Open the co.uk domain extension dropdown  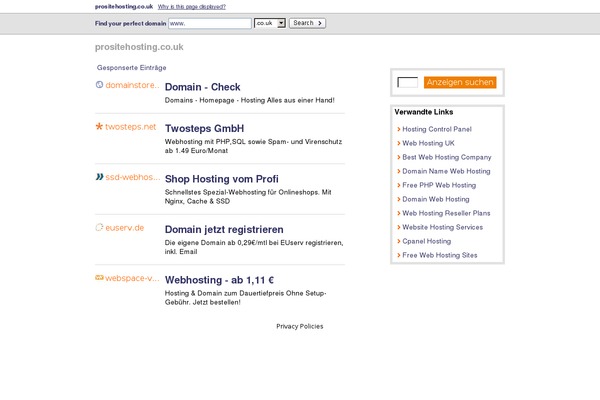[x=270, y=23]
